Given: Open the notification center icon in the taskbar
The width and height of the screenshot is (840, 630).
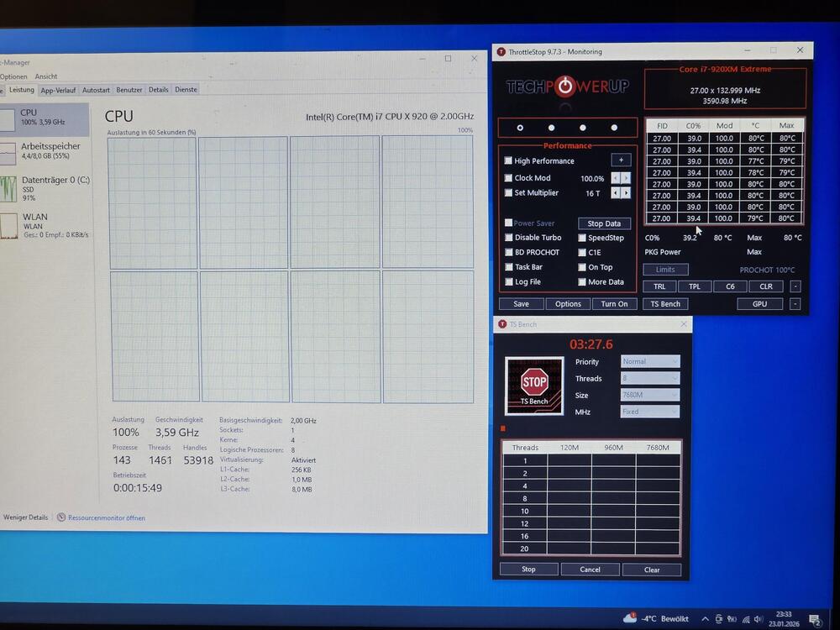Looking at the screenshot, I should [814, 620].
